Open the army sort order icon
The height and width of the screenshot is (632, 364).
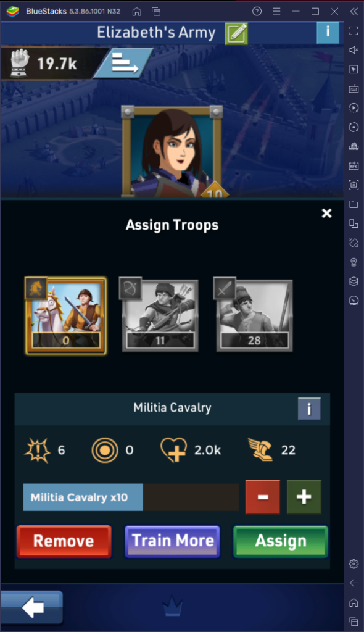point(124,64)
